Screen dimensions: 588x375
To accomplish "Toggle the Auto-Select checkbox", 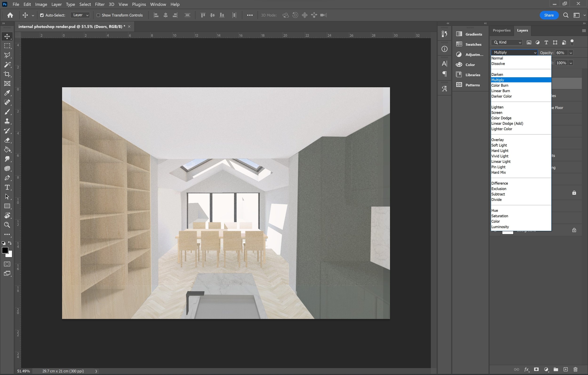I will pyautogui.click(x=42, y=15).
